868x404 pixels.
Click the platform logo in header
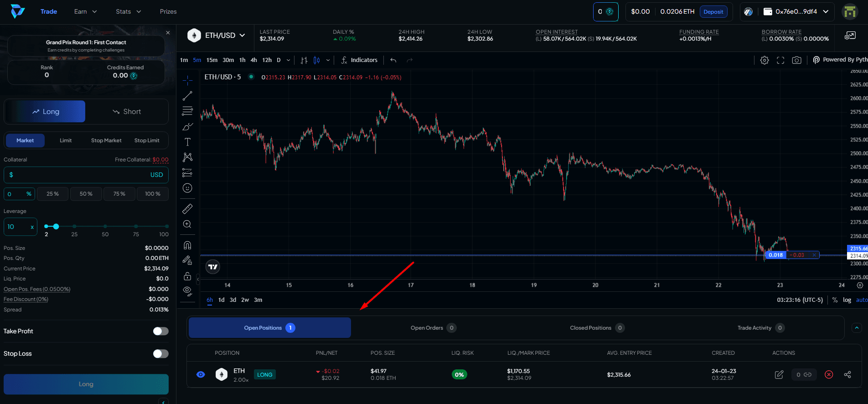coord(18,11)
